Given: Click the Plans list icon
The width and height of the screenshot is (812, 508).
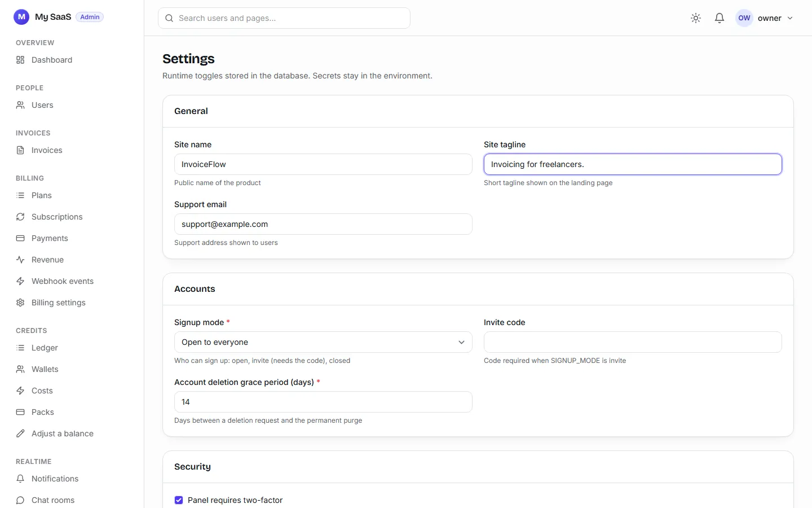Looking at the screenshot, I should (x=20, y=195).
